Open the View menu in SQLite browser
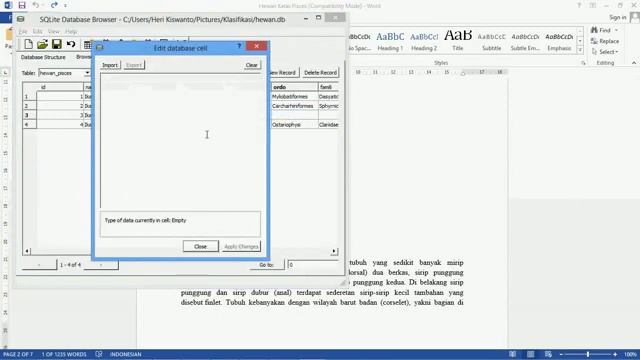Image resolution: width=640 pixels, height=360 pixels. [53, 31]
